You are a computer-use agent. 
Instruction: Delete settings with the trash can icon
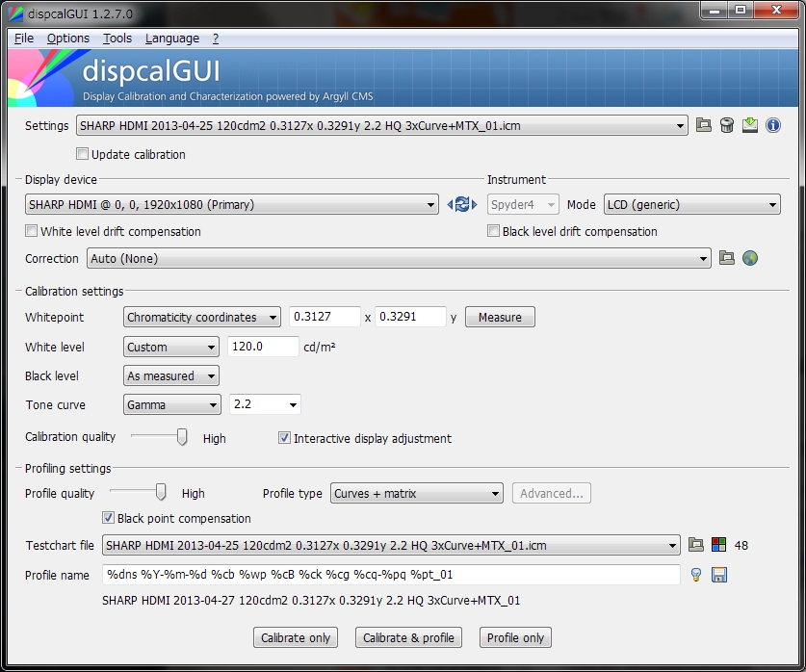click(727, 125)
